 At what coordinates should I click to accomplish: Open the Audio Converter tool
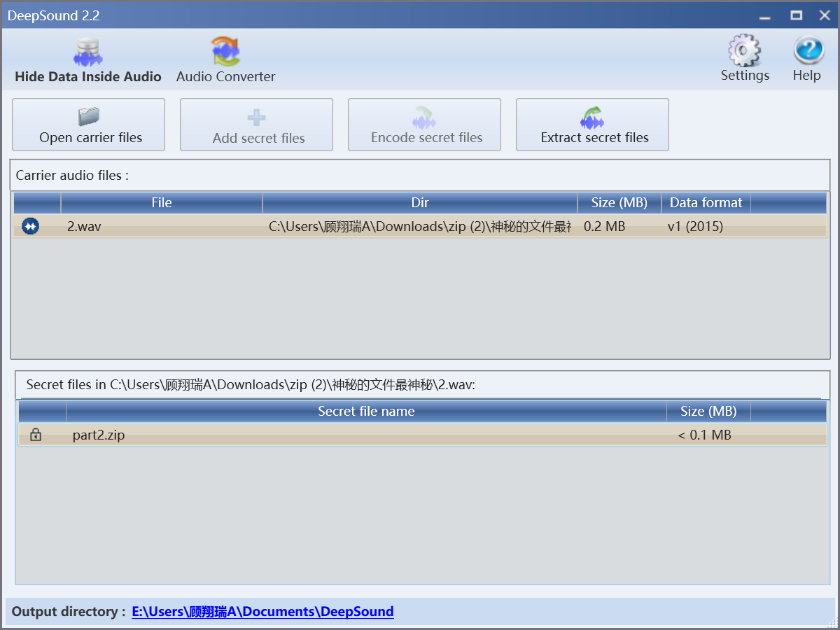[225, 52]
